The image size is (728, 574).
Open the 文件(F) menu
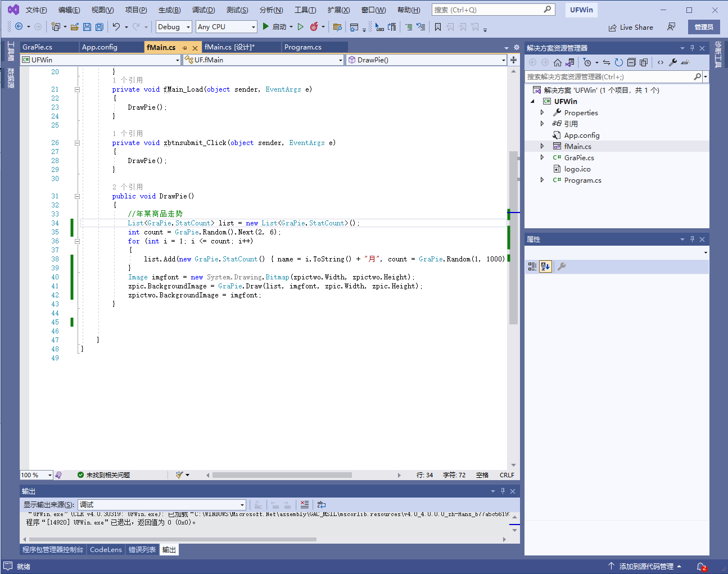point(36,10)
